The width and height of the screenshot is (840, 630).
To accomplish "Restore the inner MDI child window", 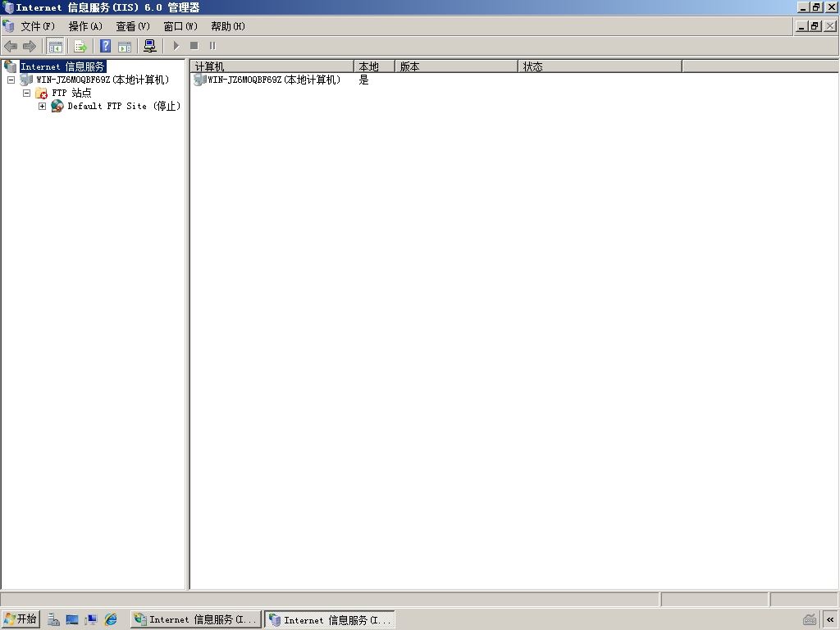I will click(x=815, y=25).
